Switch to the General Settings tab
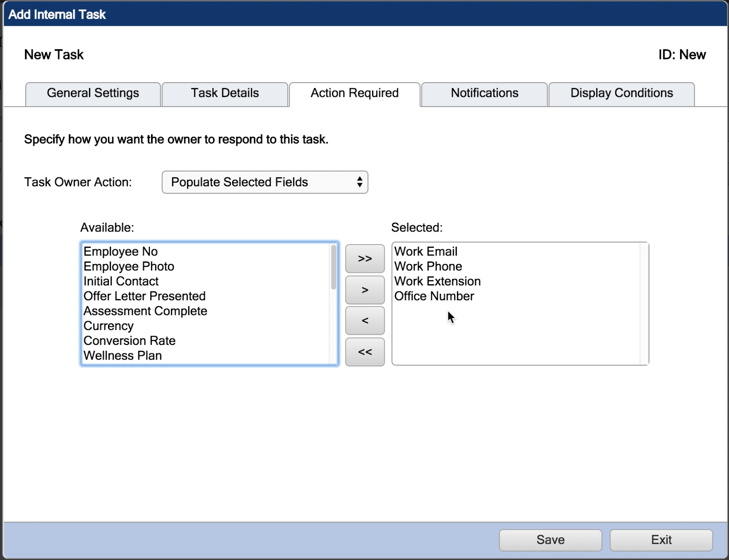This screenshot has height=560, width=729. point(92,93)
